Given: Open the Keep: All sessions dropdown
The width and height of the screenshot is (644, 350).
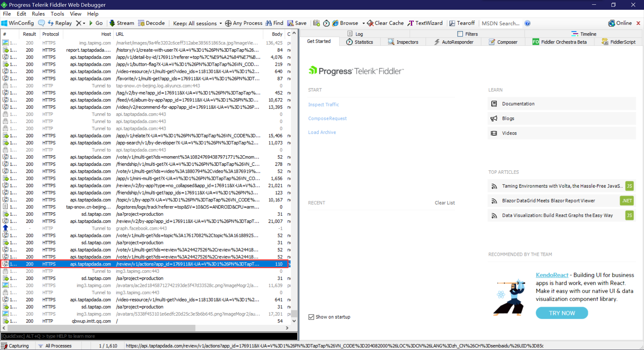Looking at the screenshot, I should coord(197,23).
